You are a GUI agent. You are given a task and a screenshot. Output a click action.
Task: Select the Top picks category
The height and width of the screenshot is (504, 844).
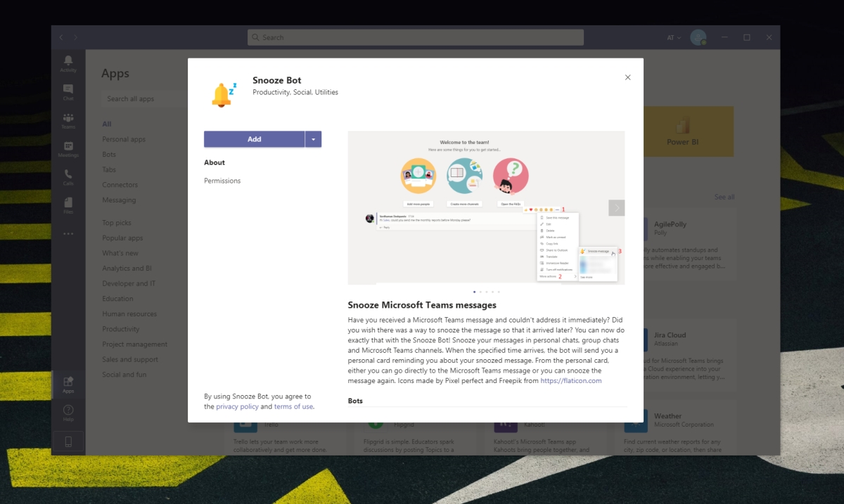coord(117,223)
